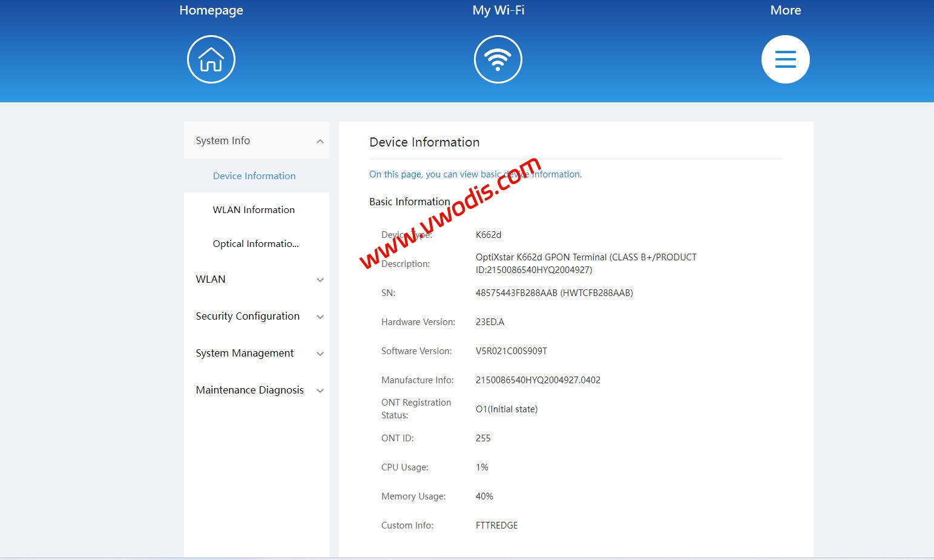Image resolution: width=934 pixels, height=560 pixels.
Task: Click the System Management chevron arrow
Action: coord(320,354)
